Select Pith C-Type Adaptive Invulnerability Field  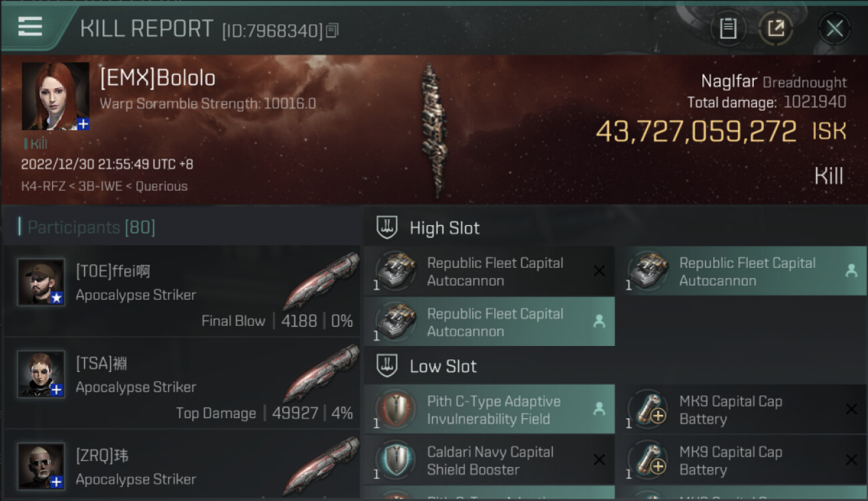click(x=489, y=409)
